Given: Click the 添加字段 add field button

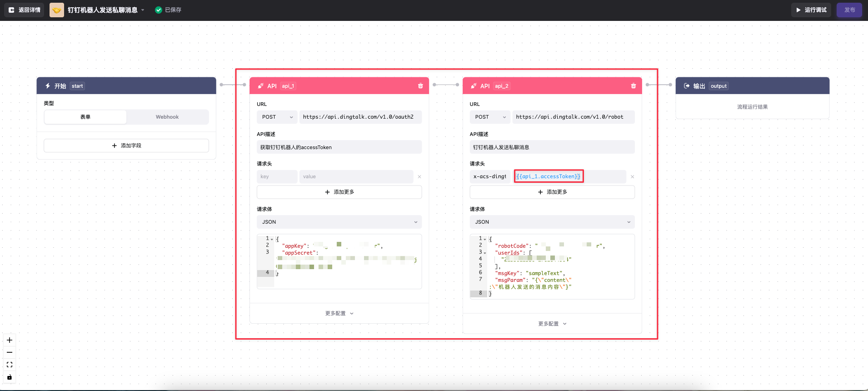Looking at the screenshot, I should pos(126,145).
